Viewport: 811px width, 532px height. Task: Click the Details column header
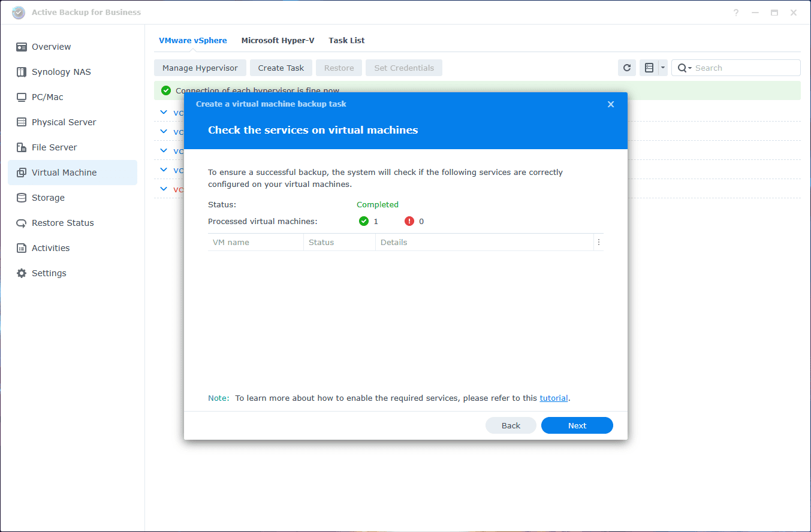484,243
